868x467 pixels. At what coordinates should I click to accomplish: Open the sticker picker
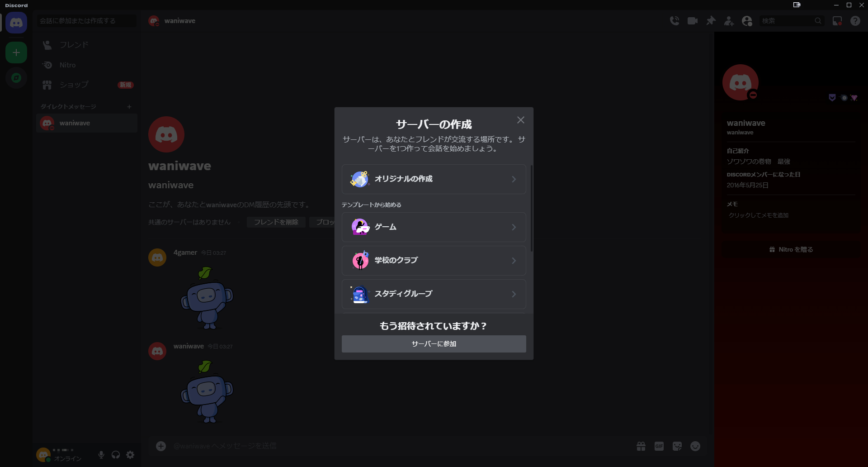677,446
